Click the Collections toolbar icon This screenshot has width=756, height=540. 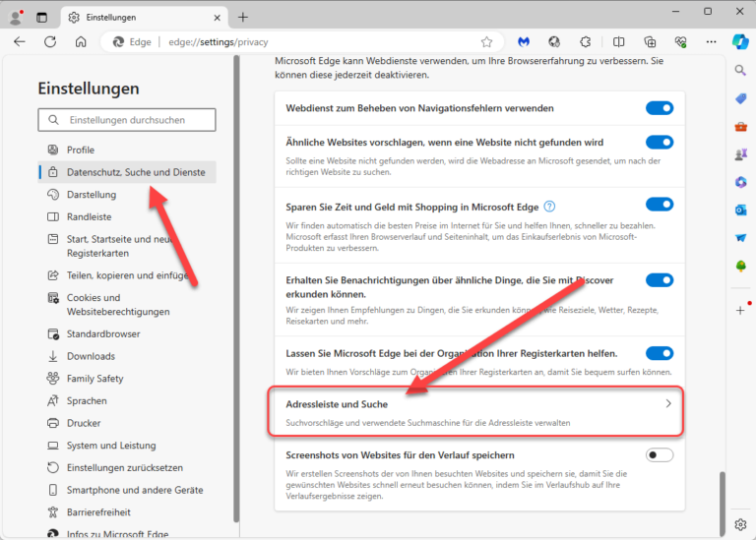650,42
